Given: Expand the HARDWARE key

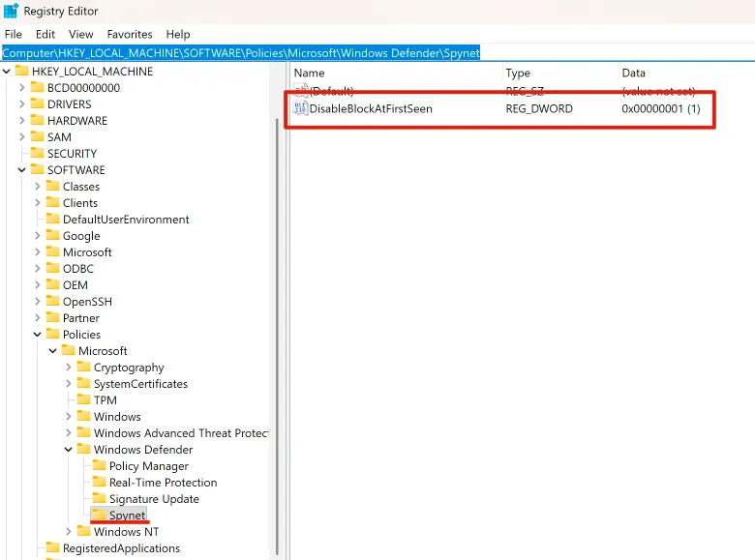Looking at the screenshot, I should [x=22, y=121].
